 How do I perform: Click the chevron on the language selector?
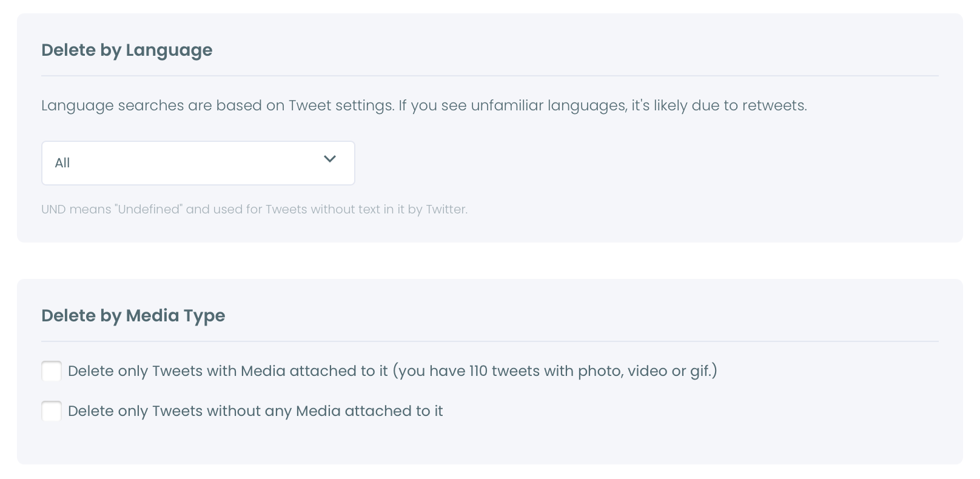pos(330,159)
